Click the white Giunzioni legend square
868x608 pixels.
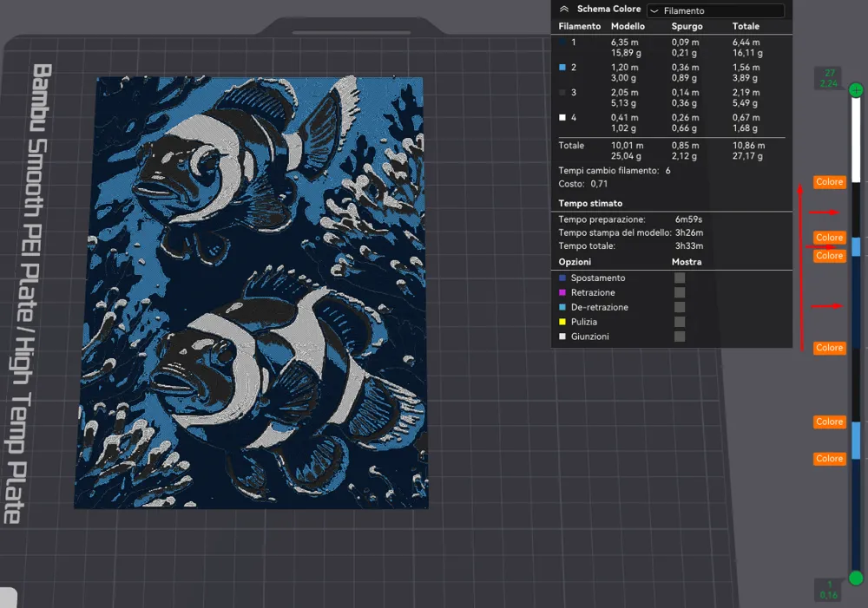[x=562, y=337]
